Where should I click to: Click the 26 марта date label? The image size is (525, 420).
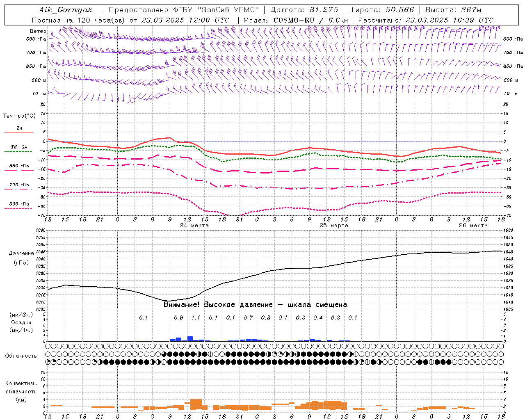click(473, 226)
